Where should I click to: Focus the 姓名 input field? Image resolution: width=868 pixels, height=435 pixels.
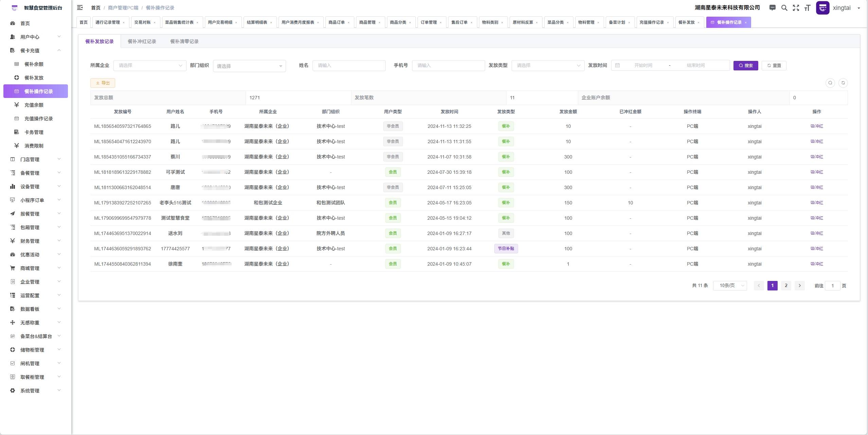[x=349, y=65]
